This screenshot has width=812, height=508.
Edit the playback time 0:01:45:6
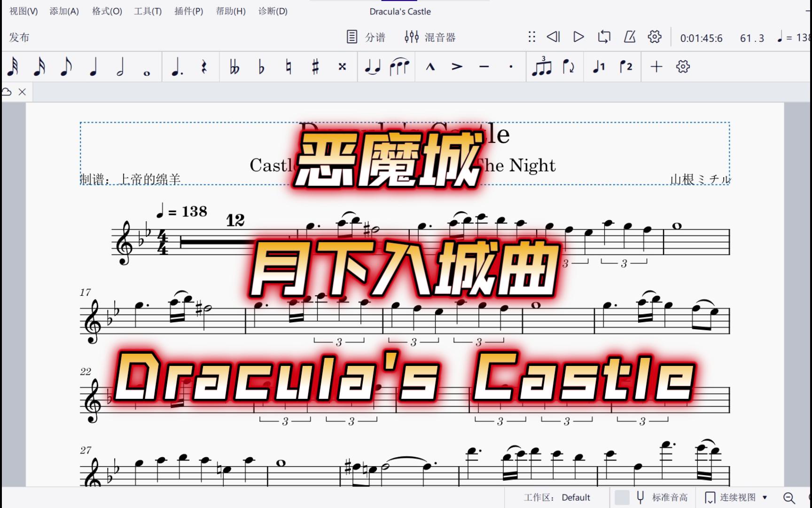click(x=701, y=38)
